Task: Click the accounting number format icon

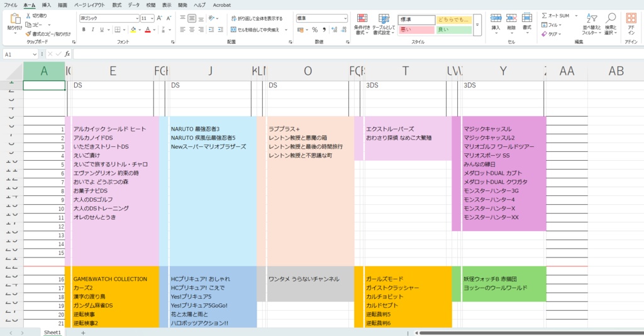Action: point(301,30)
